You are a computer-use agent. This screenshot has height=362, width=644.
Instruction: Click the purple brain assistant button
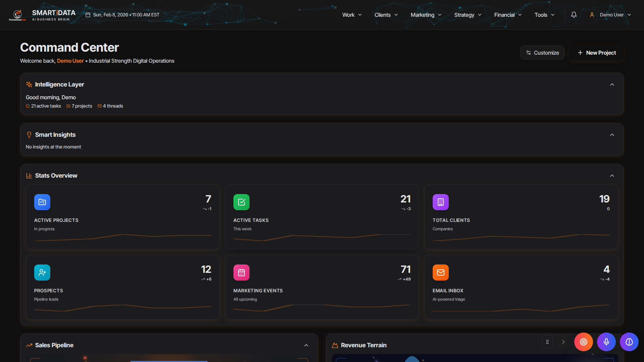point(629,342)
